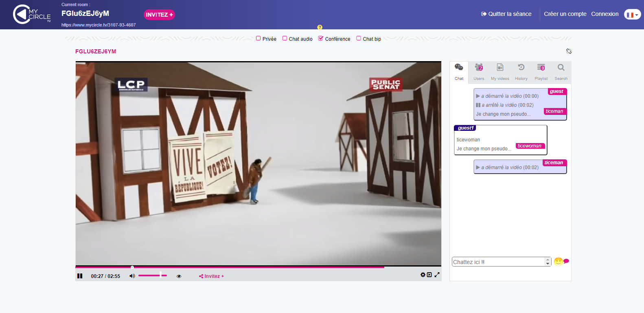
Task: Switch to the Users tab
Action: (479, 72)
